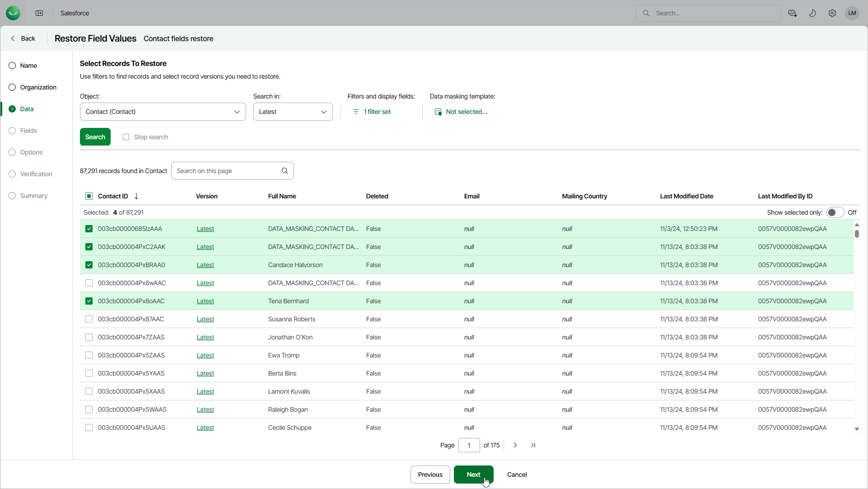Screen dimensions: 868x489
Task: Go to next page chevron
Action: [x=515, y=445]
